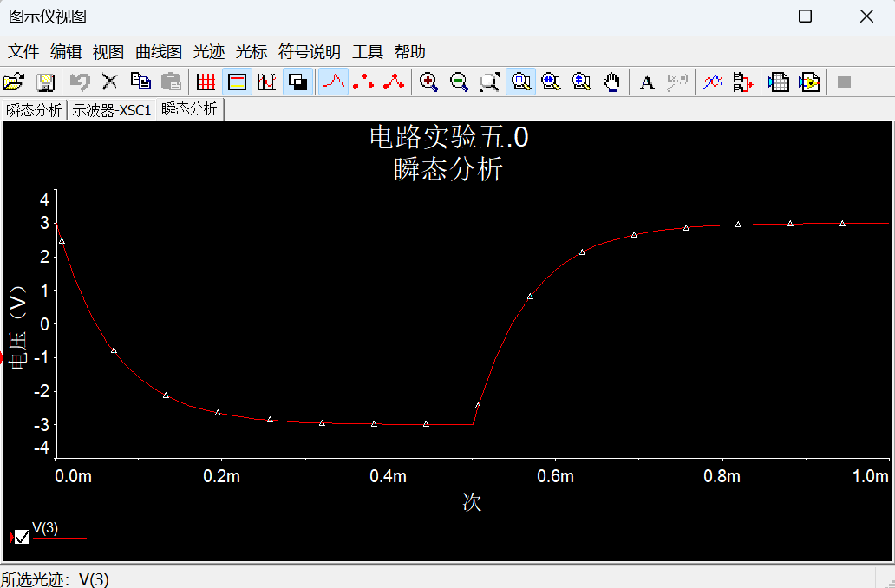Add a text annotation with the A icon
The image size is (895, 588).
point(647,82)
